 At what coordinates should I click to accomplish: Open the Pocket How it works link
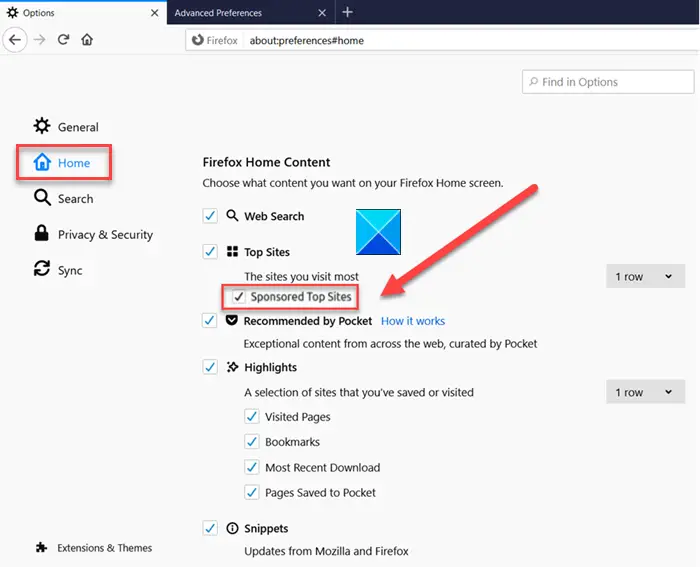[412, 321]
